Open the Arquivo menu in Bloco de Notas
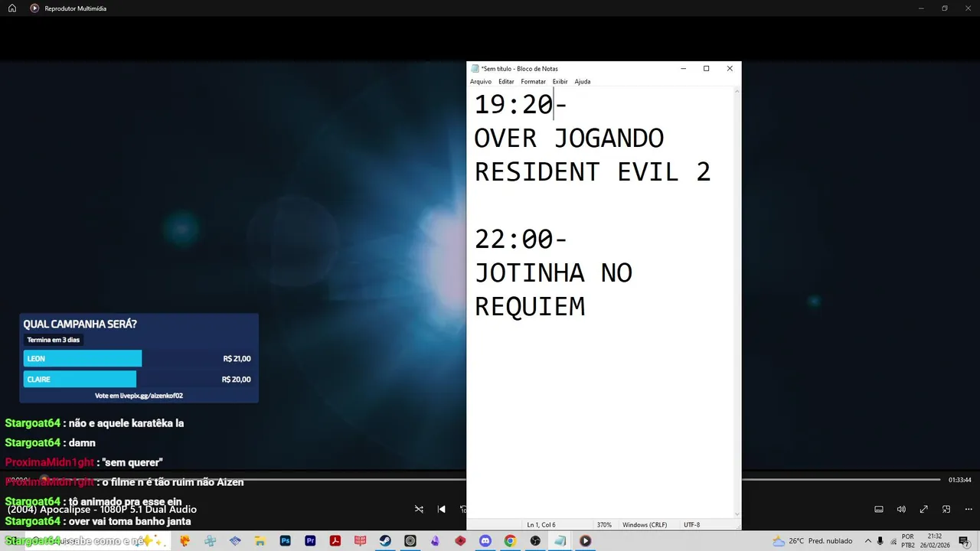Screen dimensions: 980x551 pyautogui.click(x=481, y=81)
